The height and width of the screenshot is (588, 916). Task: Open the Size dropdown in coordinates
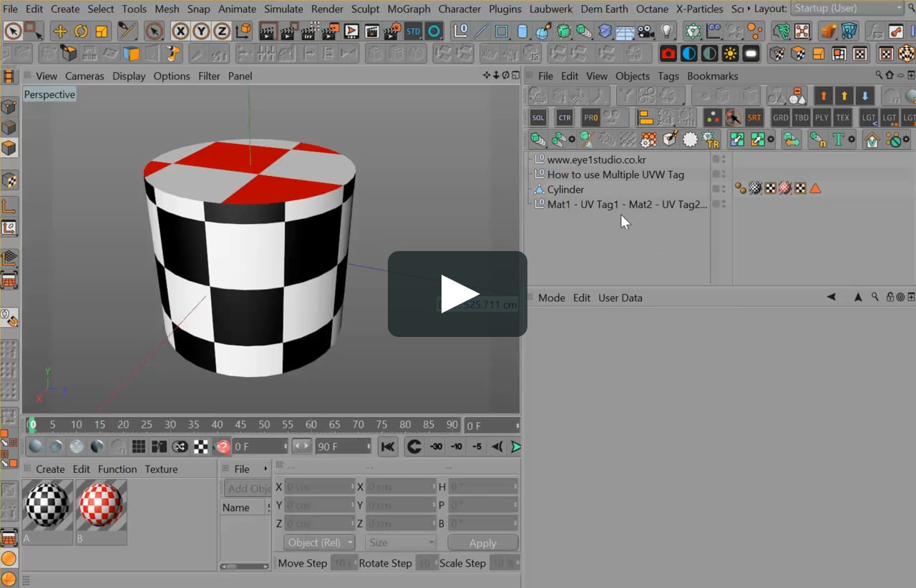(401, 543)
